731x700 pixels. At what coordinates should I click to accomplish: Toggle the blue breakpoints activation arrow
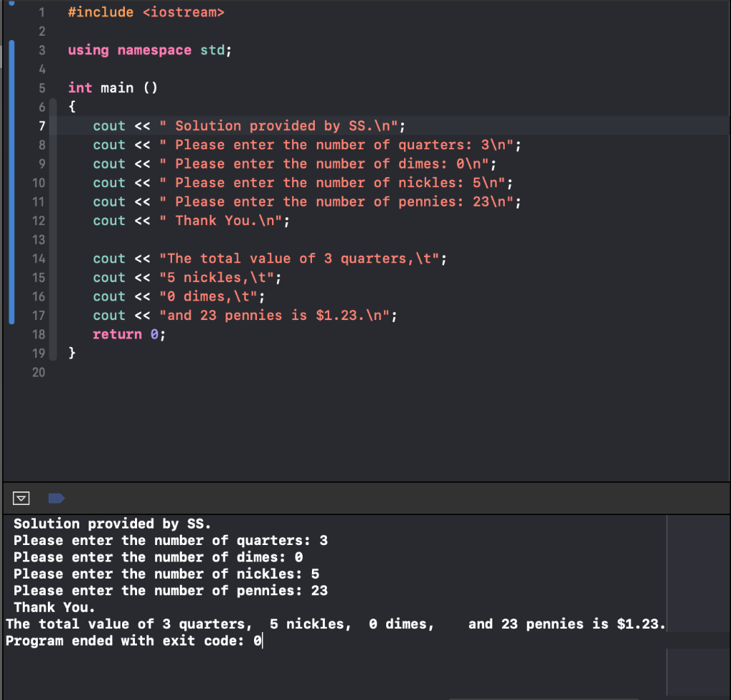56,498
